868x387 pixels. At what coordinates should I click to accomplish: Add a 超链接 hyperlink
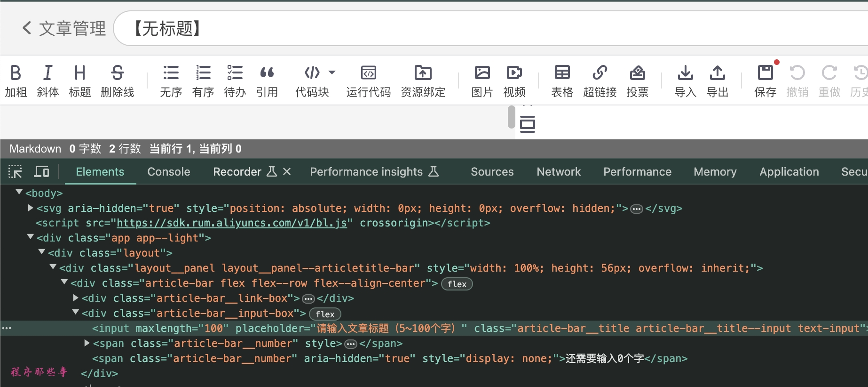(600, 81)
